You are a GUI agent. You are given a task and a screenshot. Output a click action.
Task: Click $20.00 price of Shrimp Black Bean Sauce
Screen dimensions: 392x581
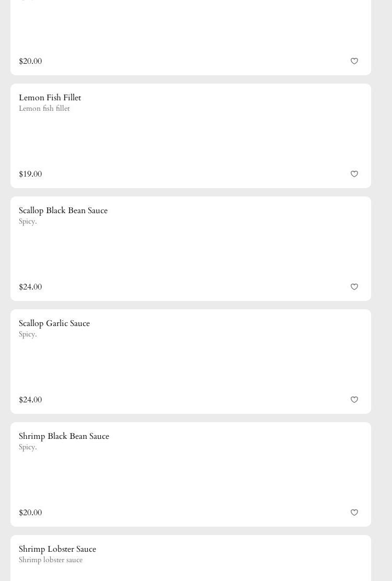pyautogui.click(x=30, y=513)
